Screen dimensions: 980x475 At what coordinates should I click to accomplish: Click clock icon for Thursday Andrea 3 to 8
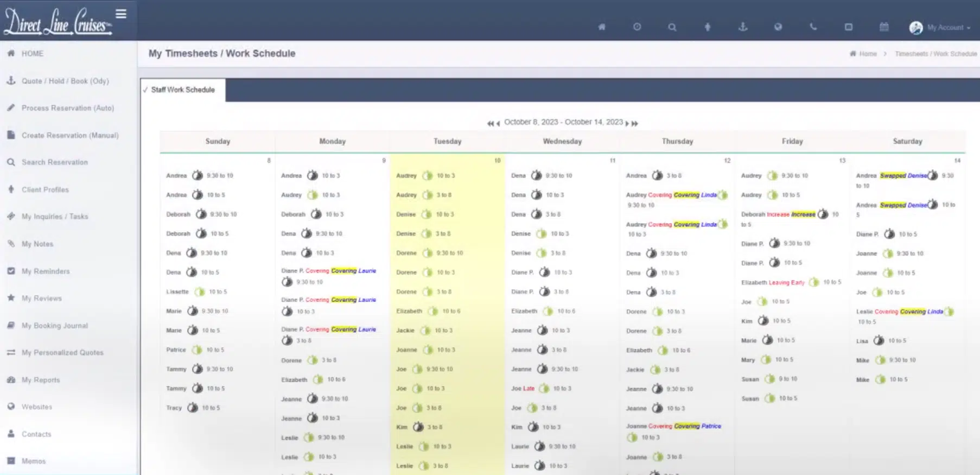(x=657, y=175)
